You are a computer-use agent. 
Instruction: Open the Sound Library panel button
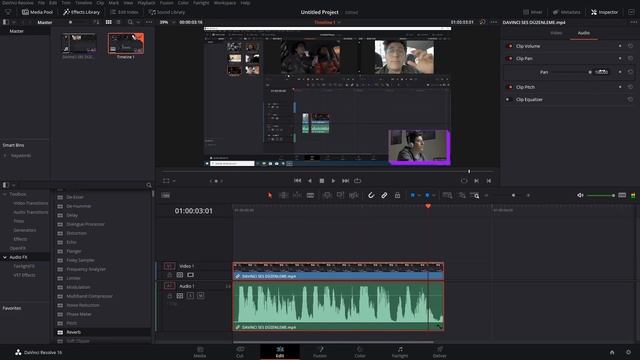[x=167, y=12]
